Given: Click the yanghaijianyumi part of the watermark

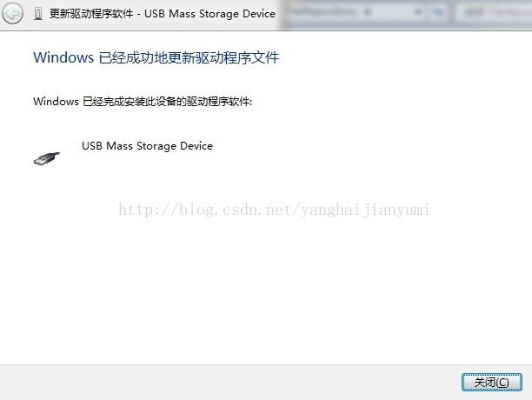Looking at the screenshot, I should (365, 210).
